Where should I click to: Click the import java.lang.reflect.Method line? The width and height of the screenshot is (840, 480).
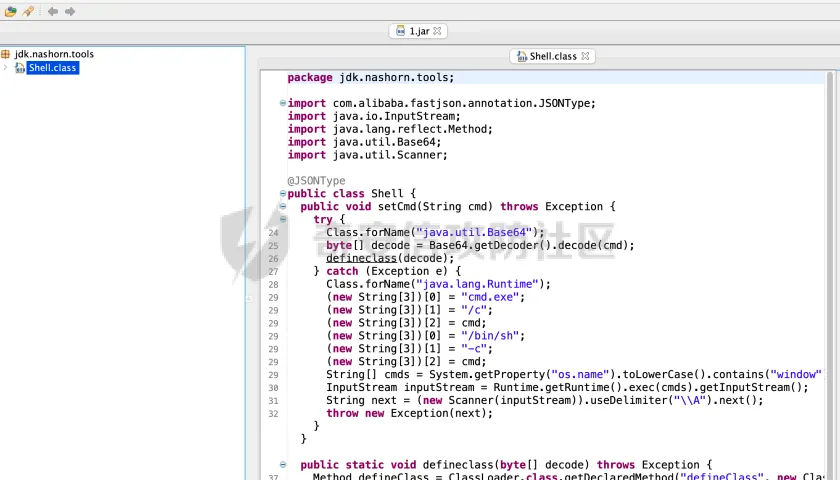(x=390, y=129)
